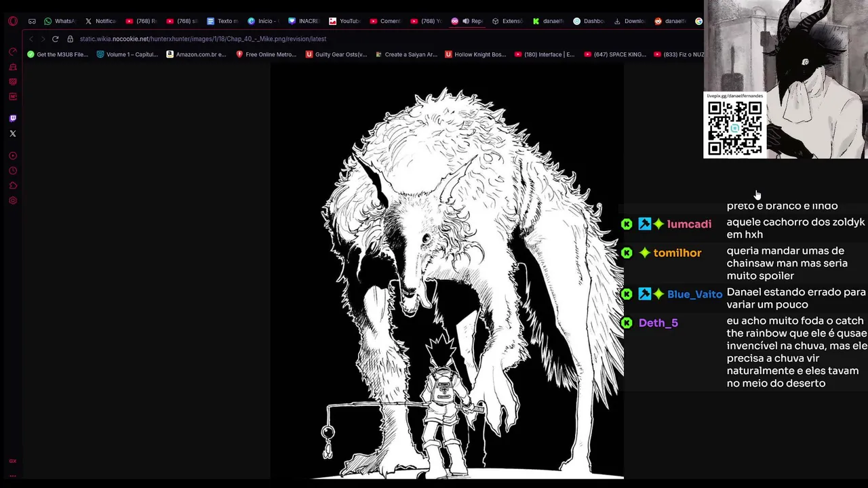Open the (180) Interface bookmark
The height and width of the screenshot is (488, 868).
545,54
